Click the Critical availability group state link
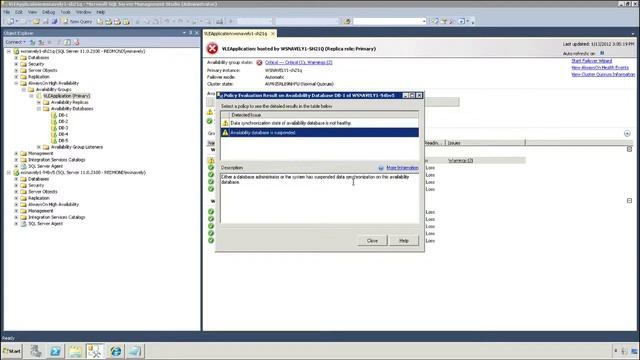 (x=298, y=62)
